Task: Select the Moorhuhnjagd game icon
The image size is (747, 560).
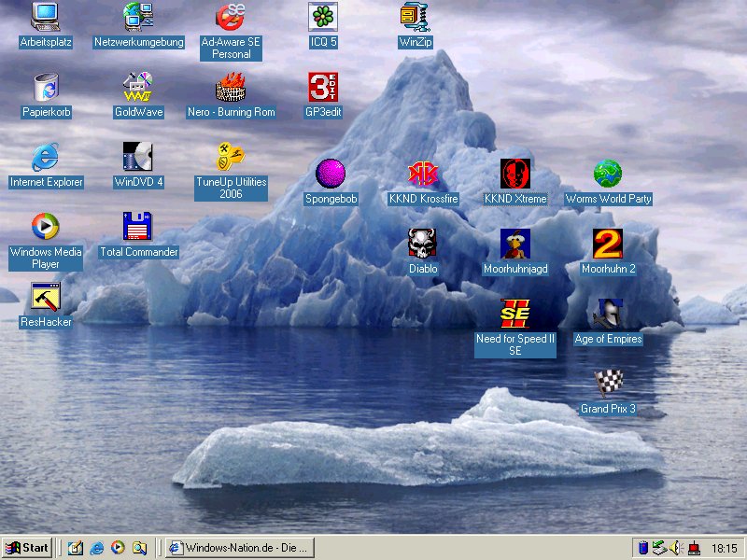Action: (x=515, y=244)
